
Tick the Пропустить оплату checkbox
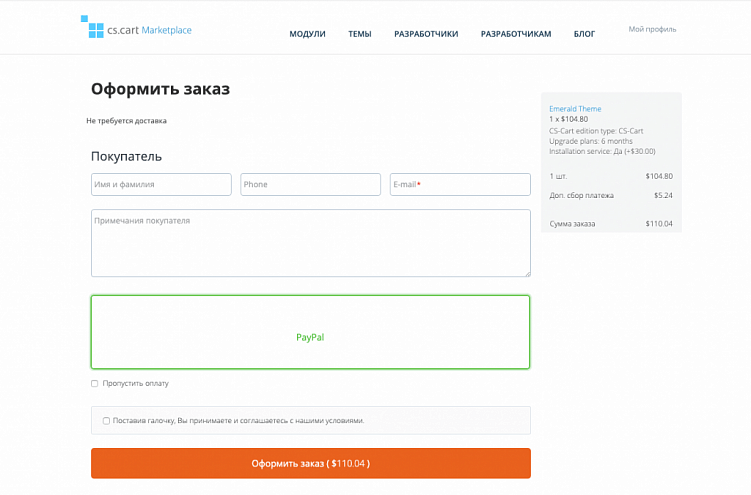[x=95, y=383]
